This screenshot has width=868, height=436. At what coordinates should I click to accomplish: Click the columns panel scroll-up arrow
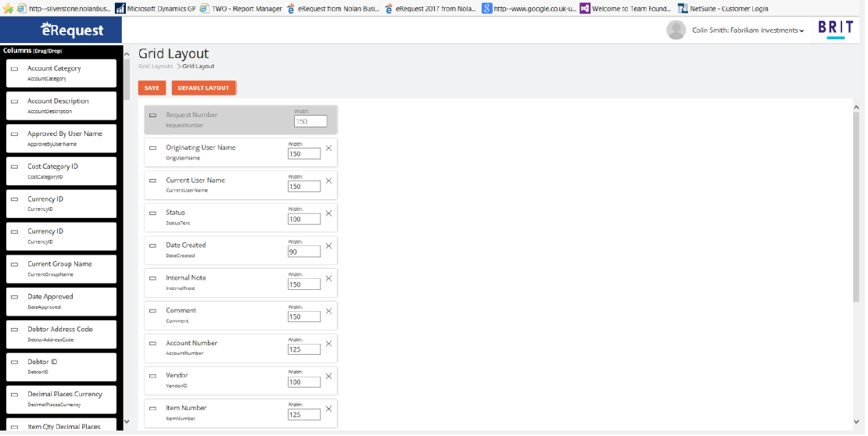point(127,54)
